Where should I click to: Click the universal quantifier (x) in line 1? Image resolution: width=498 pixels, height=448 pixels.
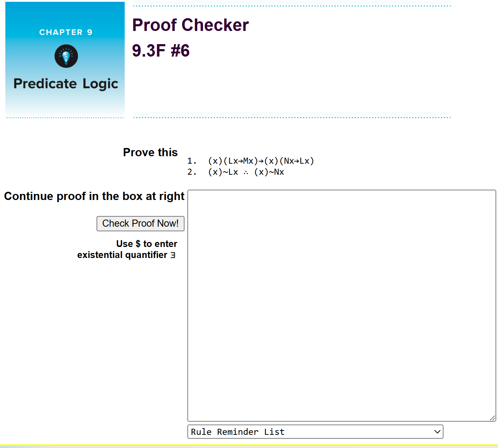[x=215, y=161]
